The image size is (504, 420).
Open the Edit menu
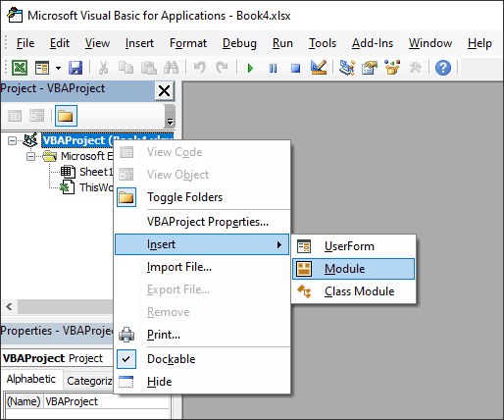(x=60, y=43)
